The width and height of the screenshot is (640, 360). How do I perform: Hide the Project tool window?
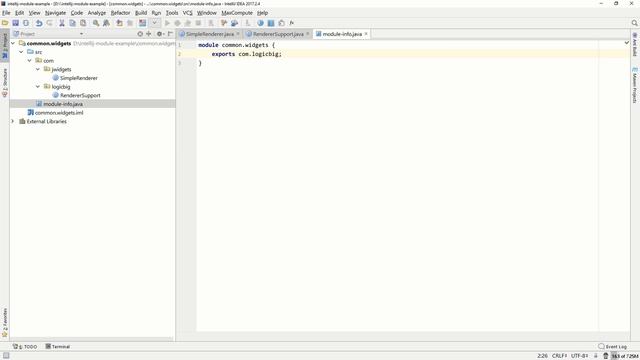click(171, 34)
